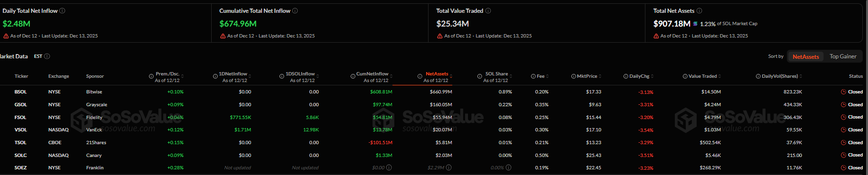868x175 pixels.
Task: Click the info icon beside SOEZ $2.29M
Action: click(x=449, y=167)
